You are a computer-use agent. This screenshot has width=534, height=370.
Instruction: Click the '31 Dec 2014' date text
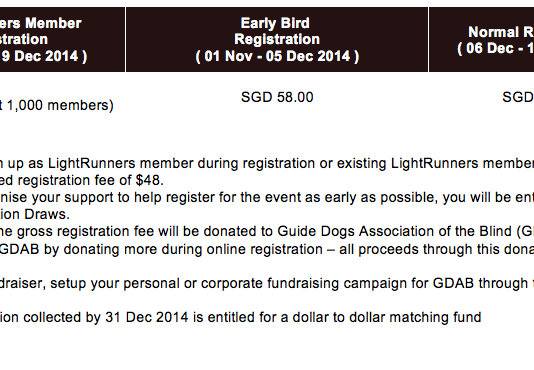(x=147, y=318)
